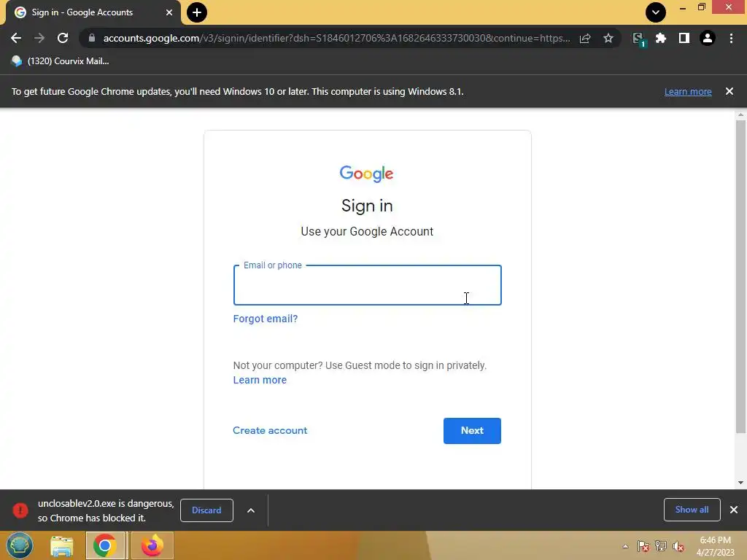The image size is (747, 560).
Task: Open network status tray icon
Action: 661,546
